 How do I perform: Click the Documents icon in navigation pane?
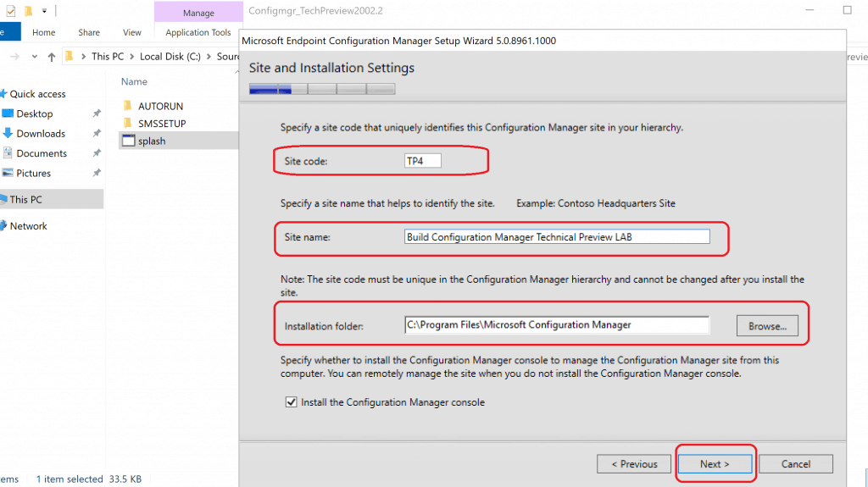[8, 153]
